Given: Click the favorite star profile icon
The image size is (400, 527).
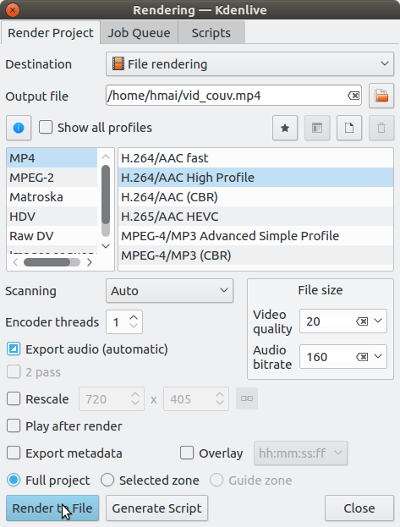Looking at the screenshot, I should (x=285, y=128).
